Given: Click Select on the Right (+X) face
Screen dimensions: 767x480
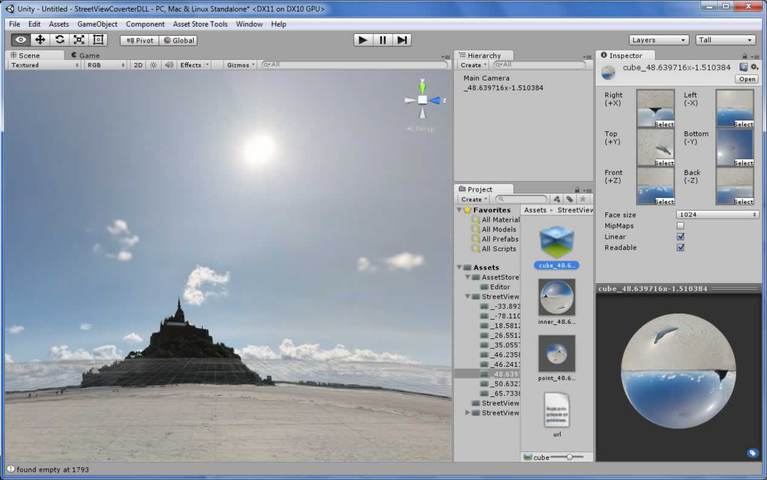Looking at the screenshot, I should (x=664, y=124).
